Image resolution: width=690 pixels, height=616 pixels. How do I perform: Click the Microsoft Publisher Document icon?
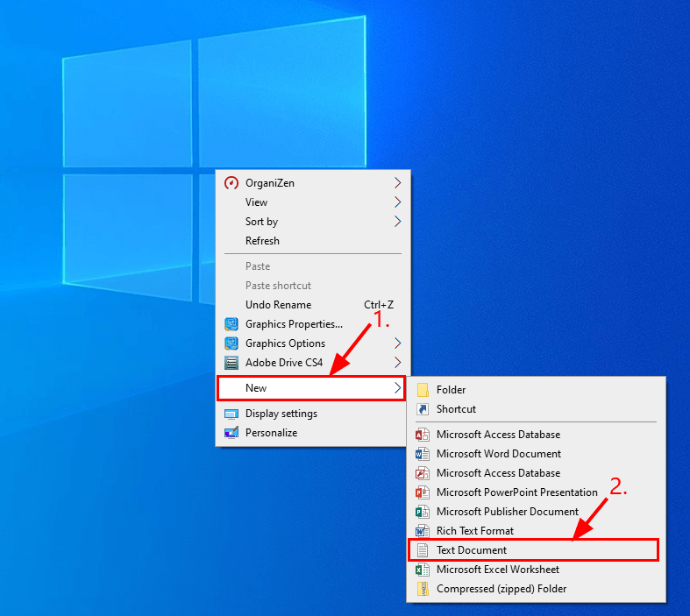coord(423,512)
